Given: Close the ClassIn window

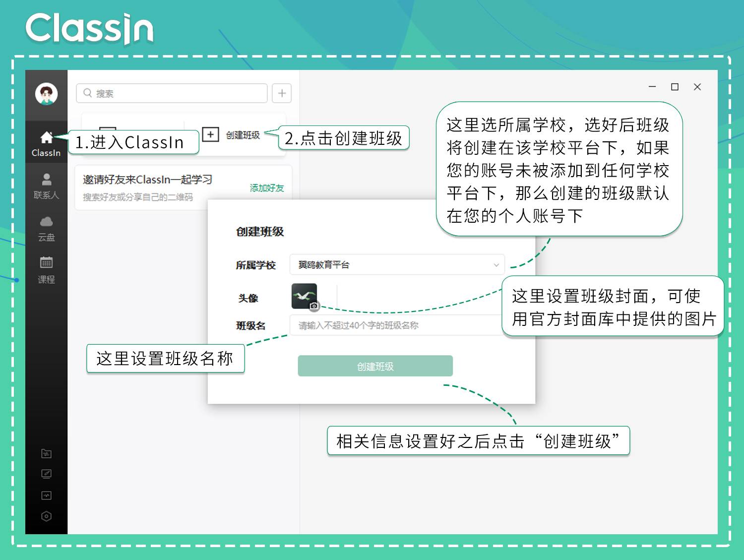Looking at the screenshot, I should 697,87.
